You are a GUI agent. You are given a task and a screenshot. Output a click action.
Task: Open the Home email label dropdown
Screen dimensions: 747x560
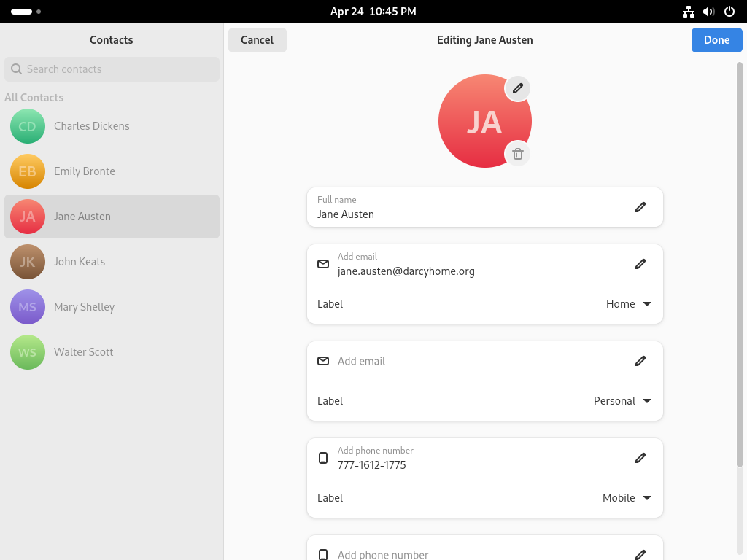click(x=628, y=304)
